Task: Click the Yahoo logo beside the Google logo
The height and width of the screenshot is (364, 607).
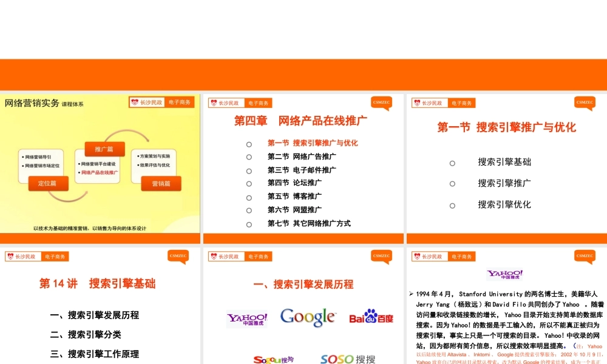Action: pos(246,318)
